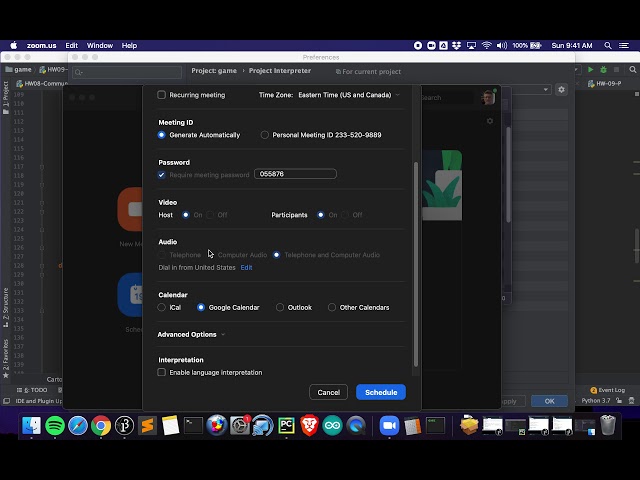The image size is (640, 480).
Task: Launch Sublime Text from the dock
Action: click(147, 426)
